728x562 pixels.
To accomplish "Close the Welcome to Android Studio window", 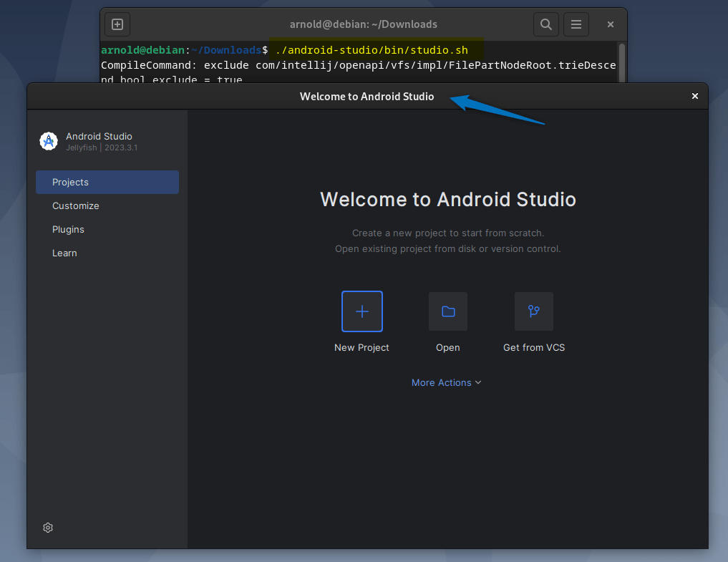I will (694, 96).
